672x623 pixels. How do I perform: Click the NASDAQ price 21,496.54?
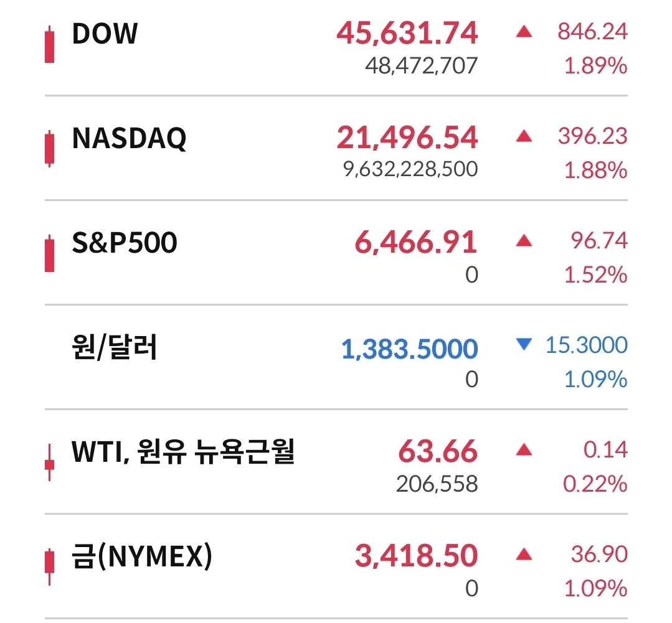pyautogui.click(x=407, y=138)
